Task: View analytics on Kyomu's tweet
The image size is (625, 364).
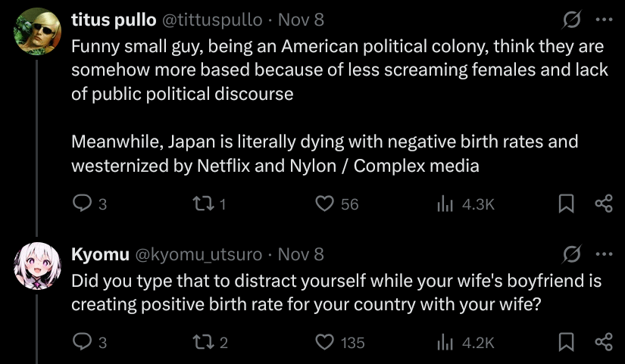Action: click(x=445, y=343)
